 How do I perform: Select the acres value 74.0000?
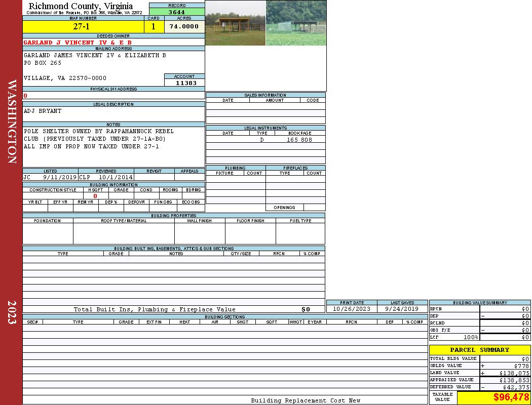(x=184, y=27)
